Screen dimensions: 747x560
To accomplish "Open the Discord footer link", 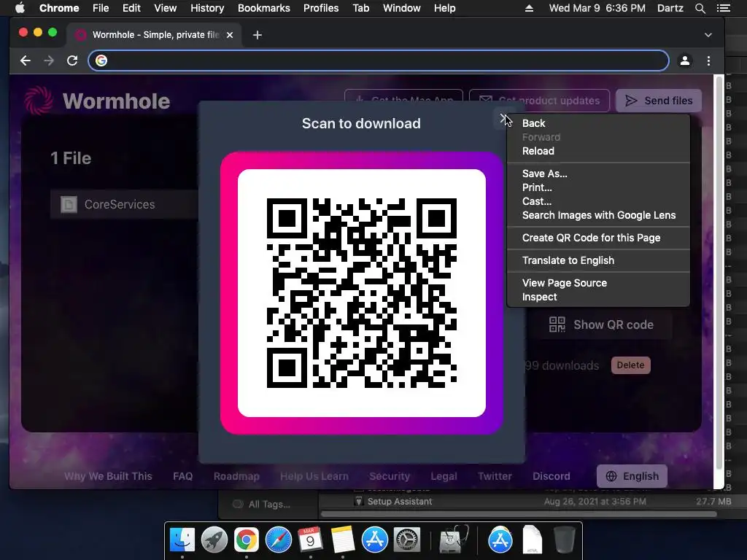I will 551,476.
